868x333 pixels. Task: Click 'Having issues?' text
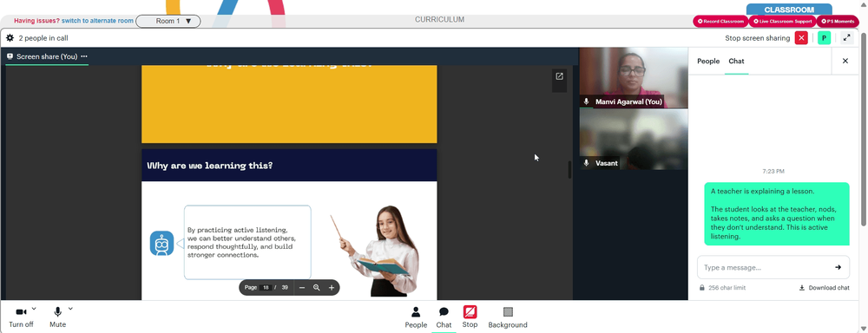click(x=36, y=21)
